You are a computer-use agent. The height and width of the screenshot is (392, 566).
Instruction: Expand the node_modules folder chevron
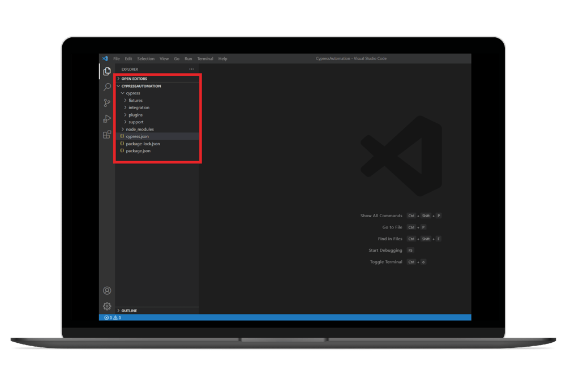click(123, 129)
